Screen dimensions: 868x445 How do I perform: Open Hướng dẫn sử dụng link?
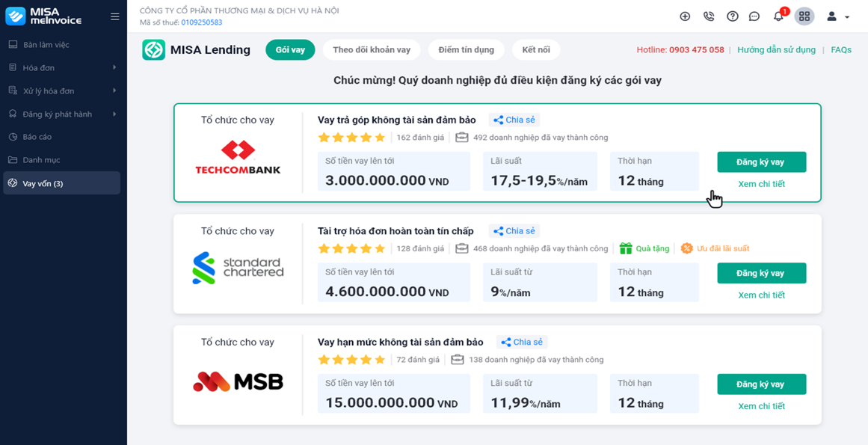coord(776,50)
